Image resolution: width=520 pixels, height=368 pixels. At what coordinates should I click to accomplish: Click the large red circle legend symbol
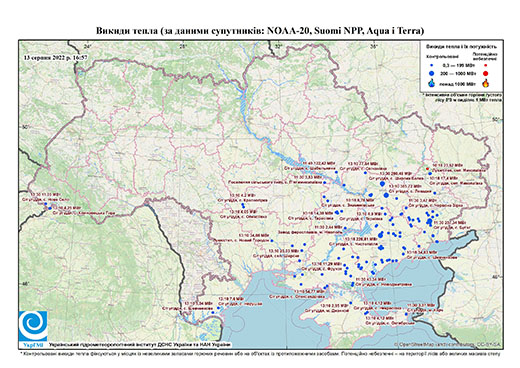(x=485, y=74)
